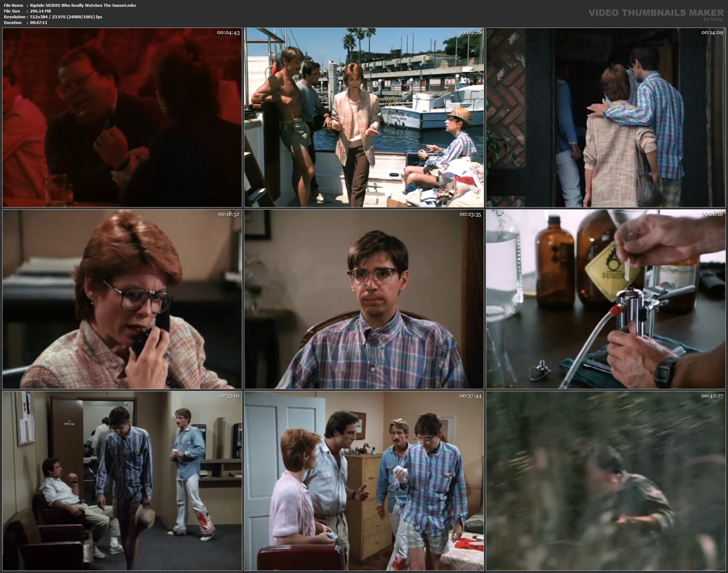728x573 pixels.
Task: Click the bedroom group thumbnail at 00:37:44
Action: coord(364,481)
